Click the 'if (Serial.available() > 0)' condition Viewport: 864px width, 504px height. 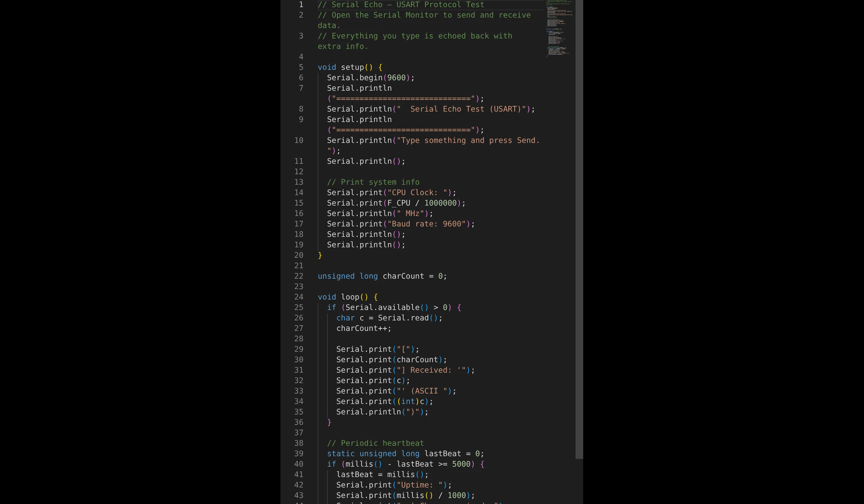(x=390, y=307)
